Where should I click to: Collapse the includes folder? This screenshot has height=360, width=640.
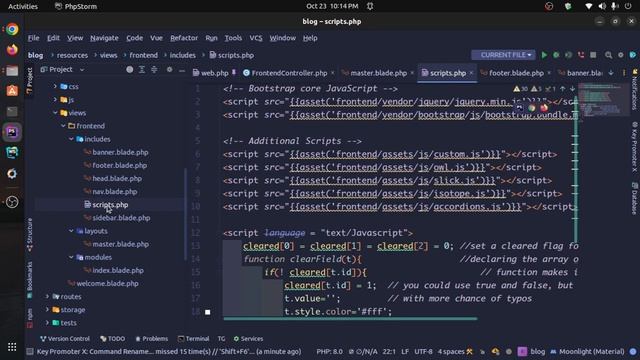pyautogui.click(x=71, y=139)
